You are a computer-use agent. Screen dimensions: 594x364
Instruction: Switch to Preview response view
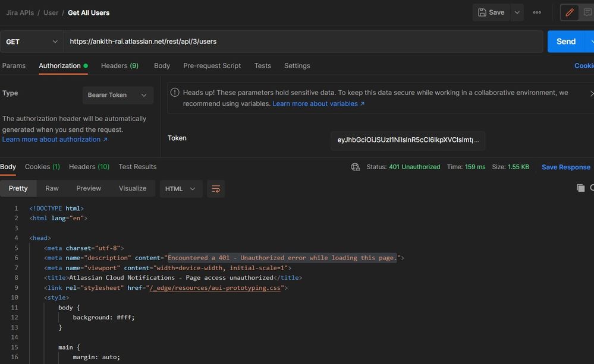(x=89, y=188)
